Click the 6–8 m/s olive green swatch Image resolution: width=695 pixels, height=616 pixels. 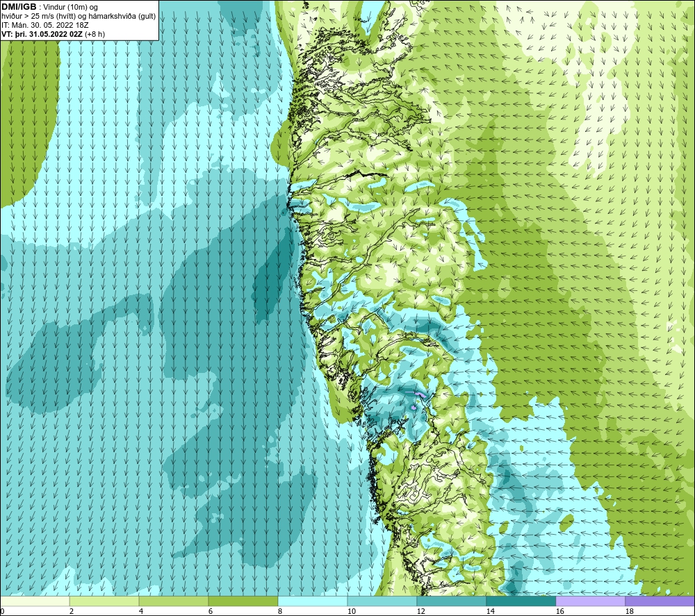pos(243,601)
